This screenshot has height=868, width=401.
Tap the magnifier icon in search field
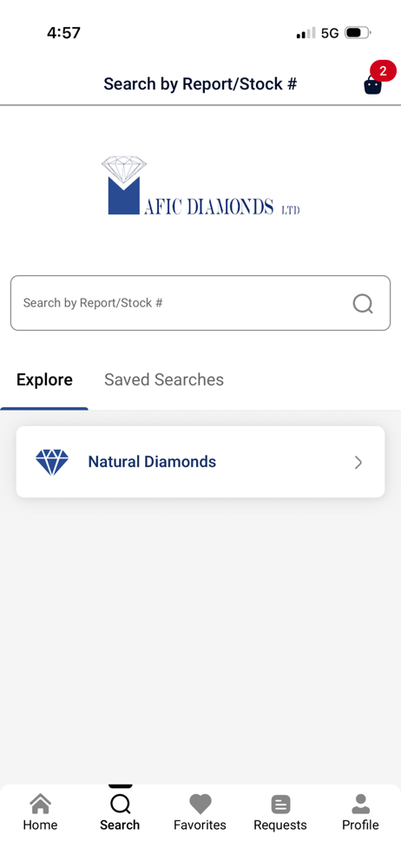(x=363, y=303)
